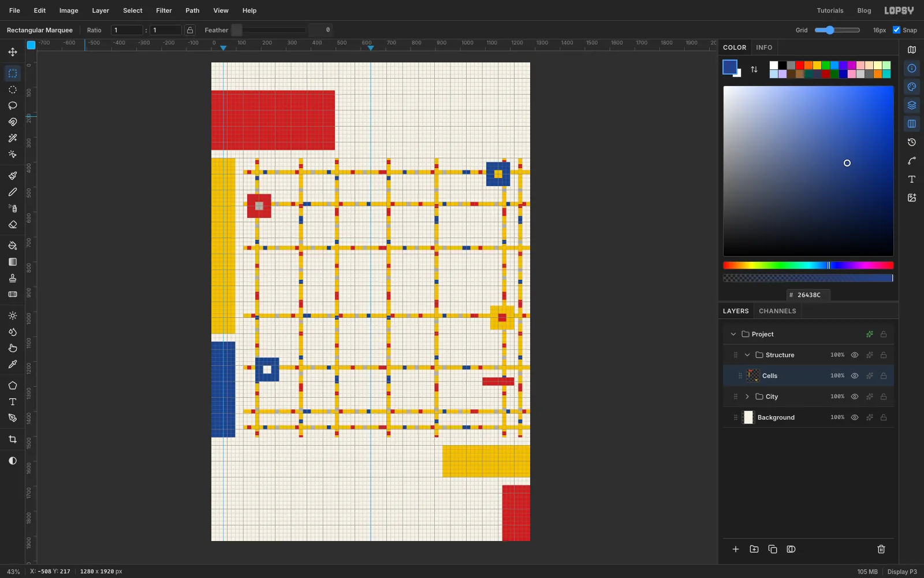
Task: Select the Eraser tool
Action: [x=13, y=224]
